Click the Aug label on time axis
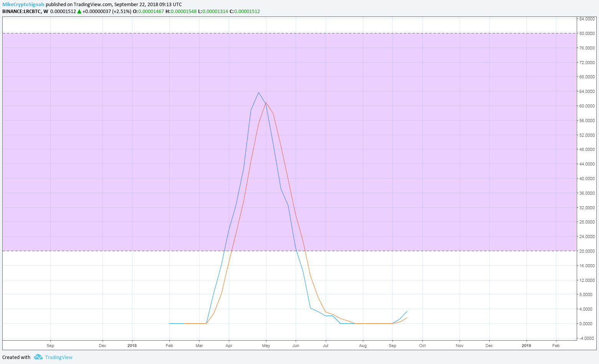The height and width of the screenshot is (364, 599). coord(363,346)
